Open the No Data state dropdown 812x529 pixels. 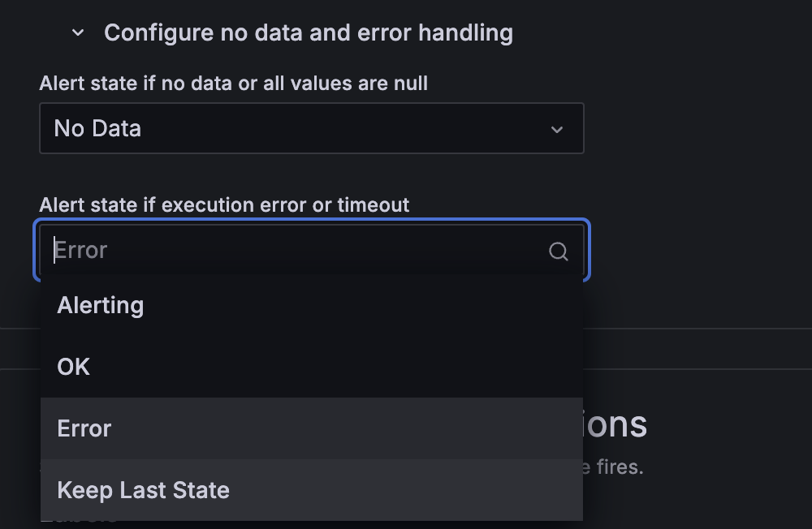[x=312, y=128]
